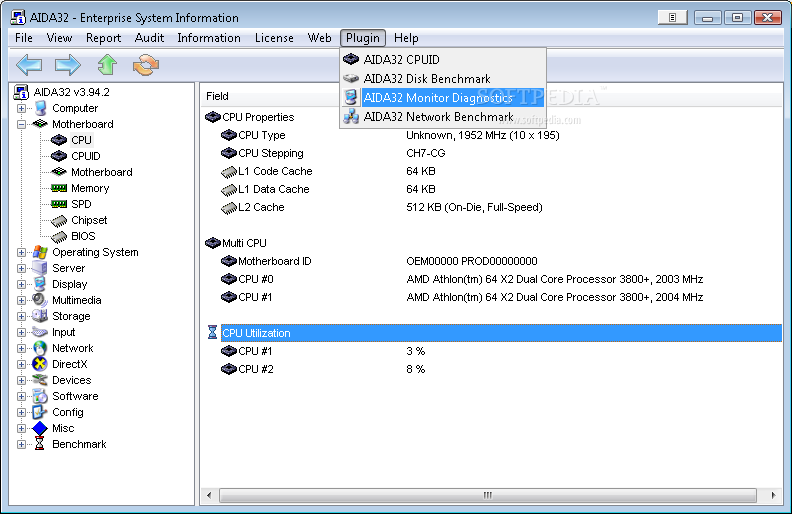Open the License menu
This screenshot has height=514, width=792.
pos(274,38)
